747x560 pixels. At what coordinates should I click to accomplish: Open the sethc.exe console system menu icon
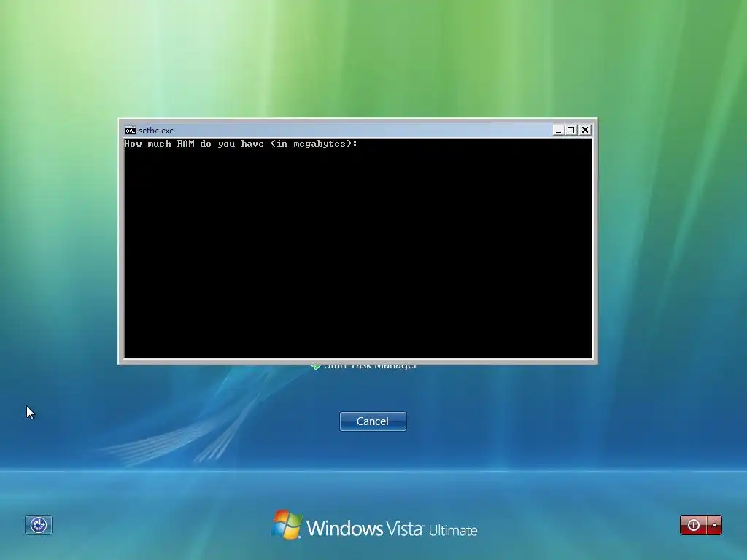point(130,130)
